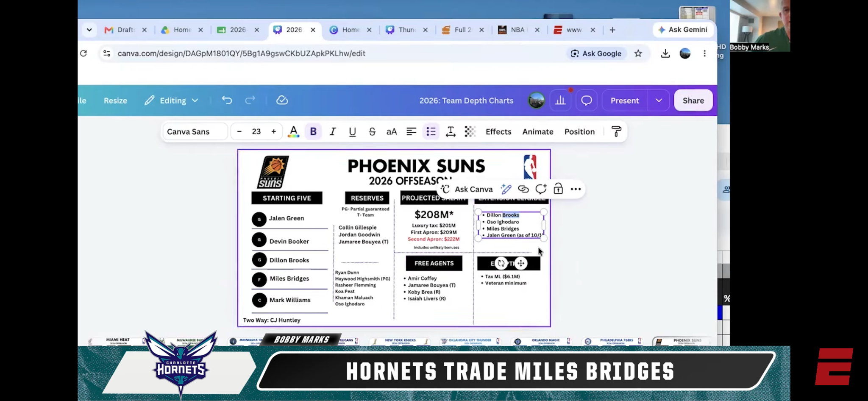Viewport: 868px width, 401px height.
Task: Open Animate options
Action: click(538, 131)
